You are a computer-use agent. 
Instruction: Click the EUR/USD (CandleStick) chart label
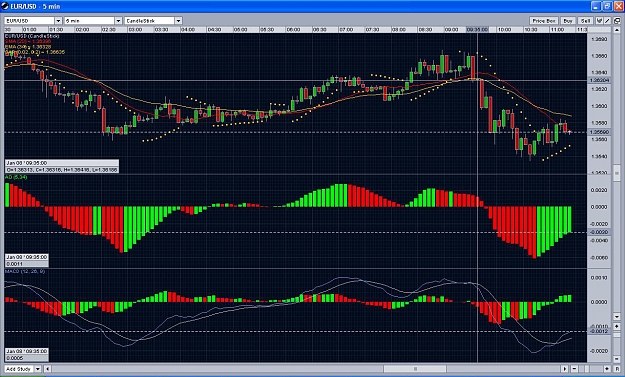[x=32, y=36]
